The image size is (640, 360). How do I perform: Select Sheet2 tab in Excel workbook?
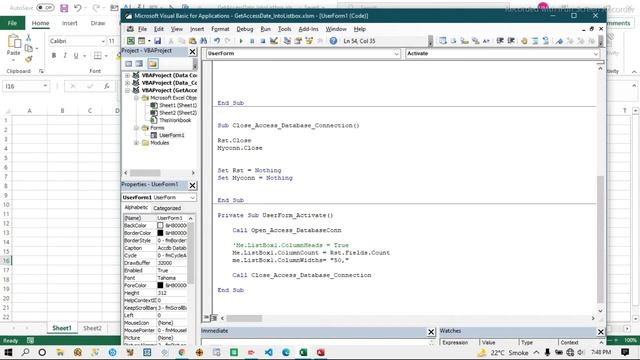[x=92, y=328]
